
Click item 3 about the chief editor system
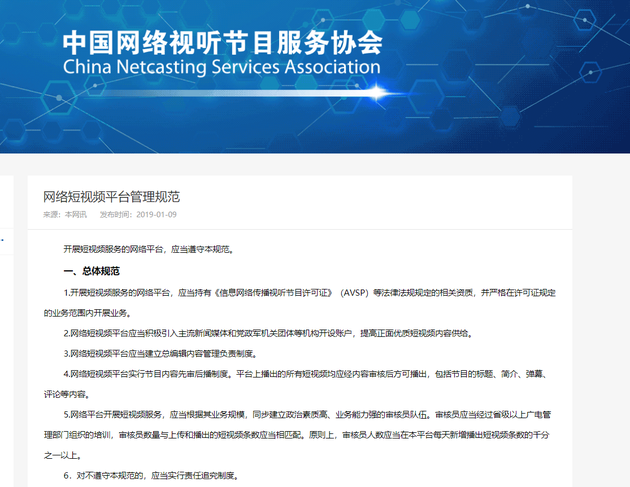click(160, 354)
